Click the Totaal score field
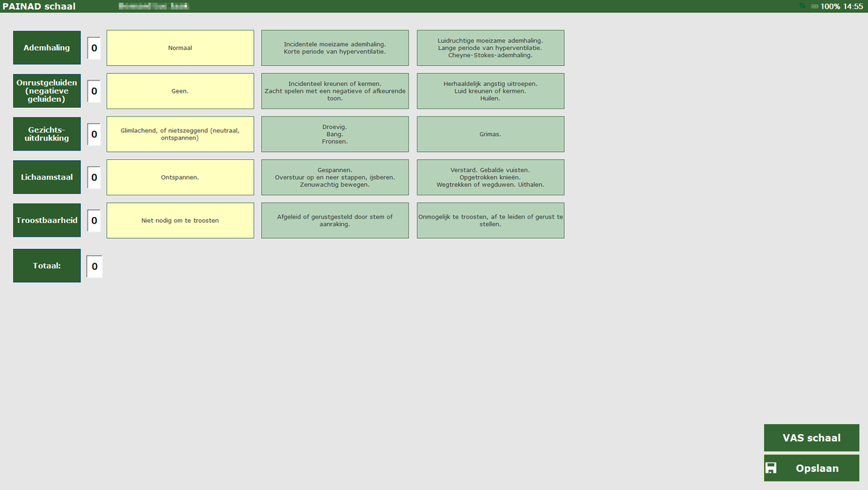The width and height of the screenshot is (868, 490). tap(94, 266)
